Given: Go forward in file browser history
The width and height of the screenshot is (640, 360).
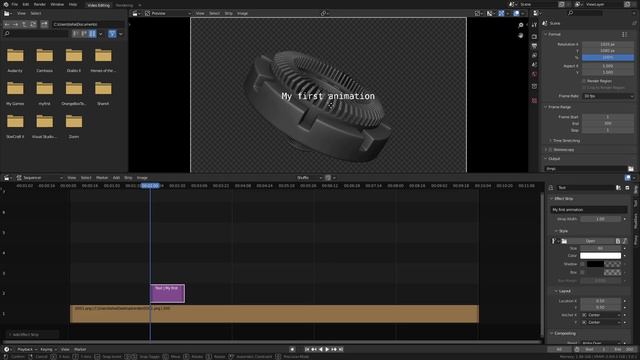Looking at the screenshot, I should click(16, 24).
